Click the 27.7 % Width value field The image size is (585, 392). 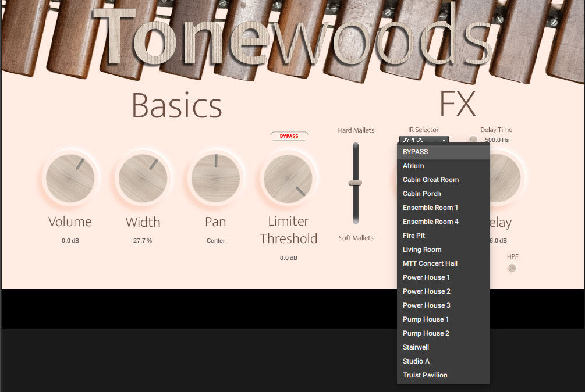tap(143, 240)
